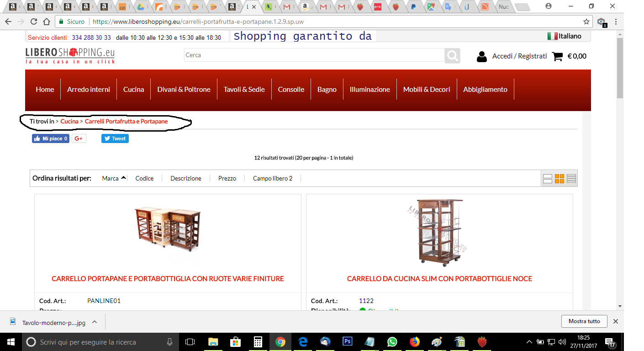Switch to the single-column list view icon
Viewport: 644px width, 351px height.
(548, 179)
